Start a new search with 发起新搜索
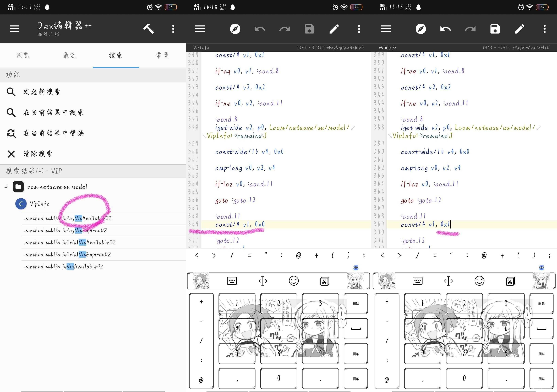Screen dimensions: 557x392 (93, 92)
